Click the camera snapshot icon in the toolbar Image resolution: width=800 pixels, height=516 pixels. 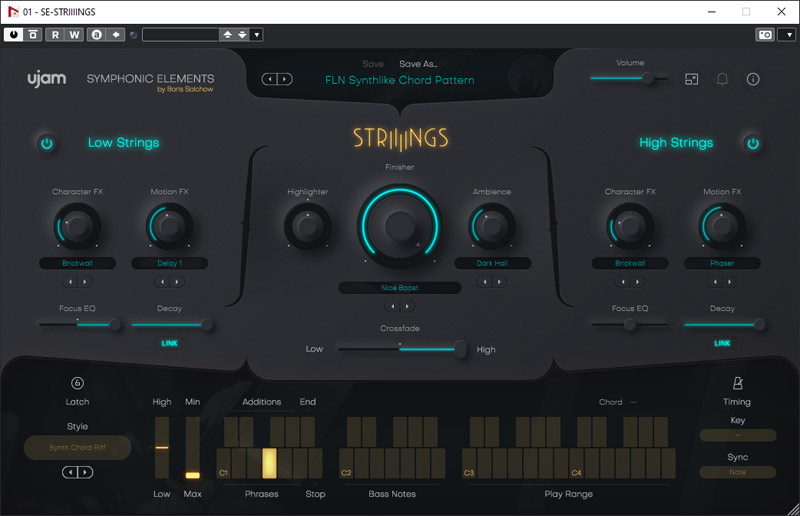click(765, 34)
